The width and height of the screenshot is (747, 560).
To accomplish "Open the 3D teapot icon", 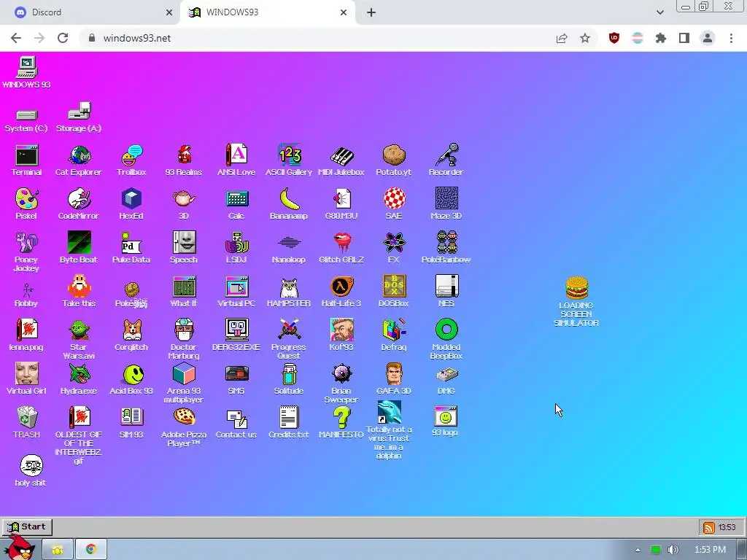I will tap(184, 204).
